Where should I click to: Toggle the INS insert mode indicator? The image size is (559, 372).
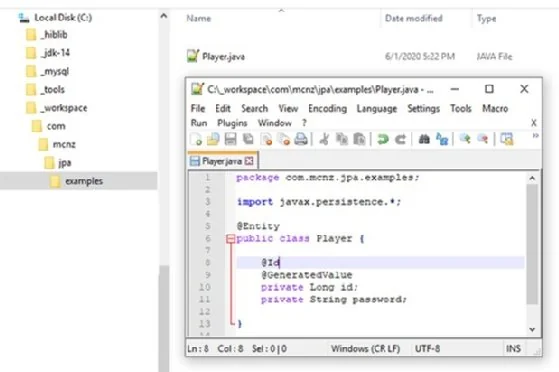[x=513, y=348]
